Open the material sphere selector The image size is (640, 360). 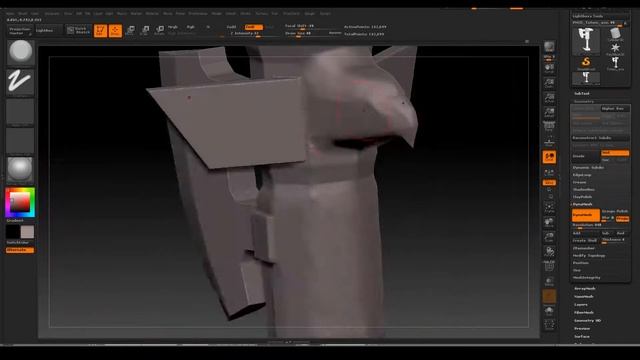[20, 170]
